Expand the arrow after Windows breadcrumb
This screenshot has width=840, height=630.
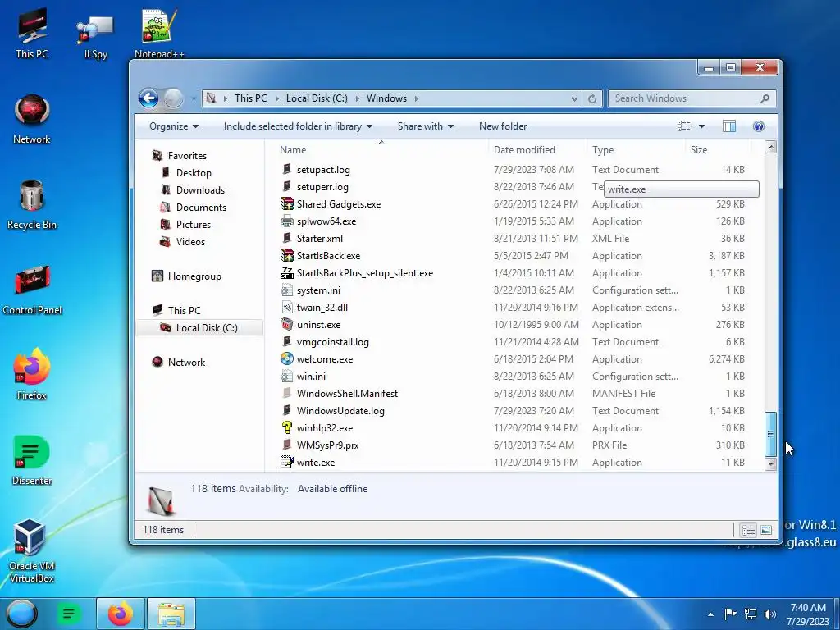[416, 98]
